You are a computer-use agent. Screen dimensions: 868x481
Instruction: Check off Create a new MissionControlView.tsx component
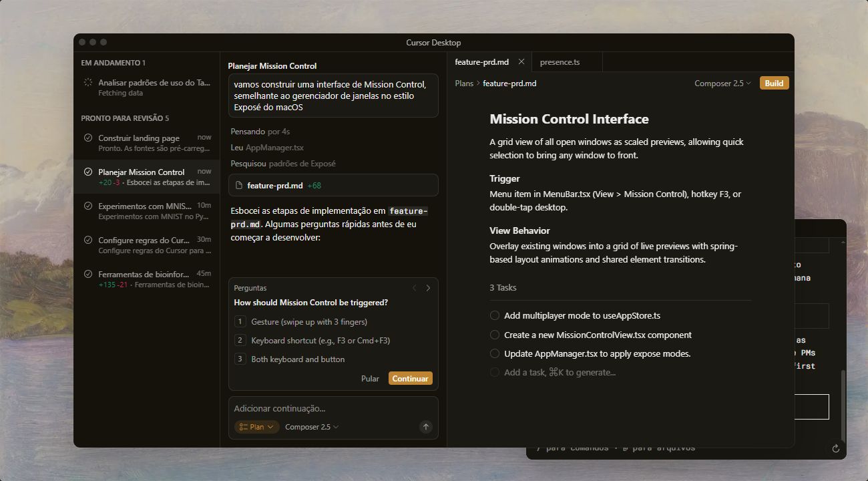[495, 335]
